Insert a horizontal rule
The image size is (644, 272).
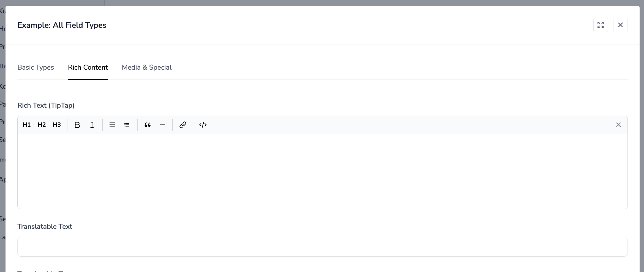[162, 125]
